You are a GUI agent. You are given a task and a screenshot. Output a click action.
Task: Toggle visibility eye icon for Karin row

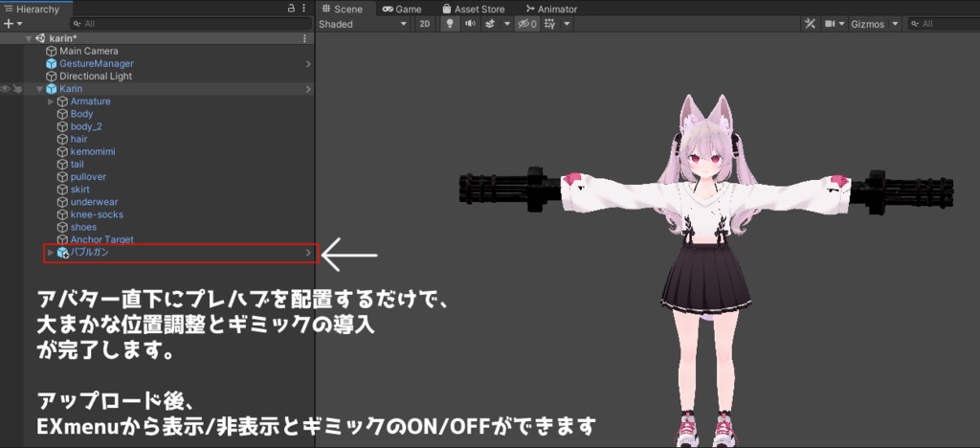click(6, 89)
